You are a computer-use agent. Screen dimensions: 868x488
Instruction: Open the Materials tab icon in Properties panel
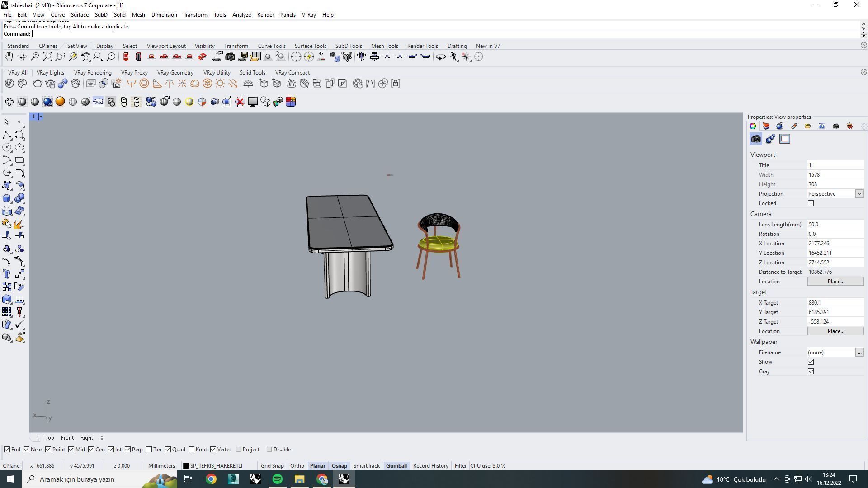[x=780, y=126]
